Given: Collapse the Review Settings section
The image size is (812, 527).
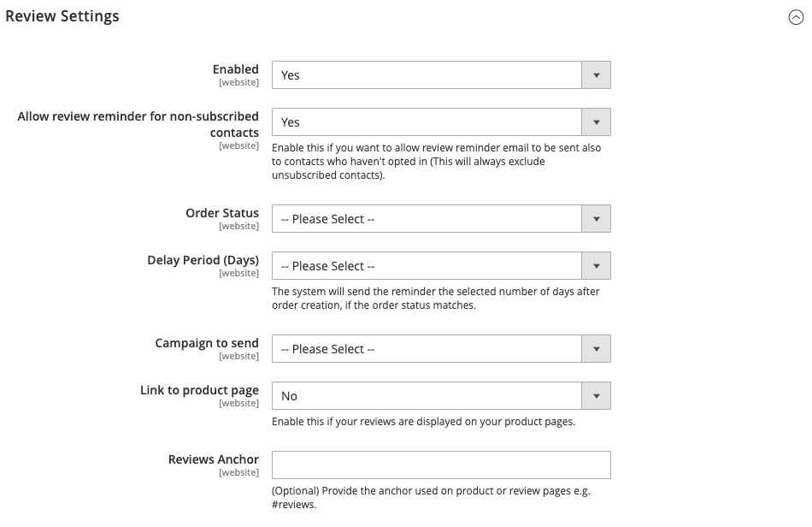Looking at the screenshot, I should tap(796, 17).
